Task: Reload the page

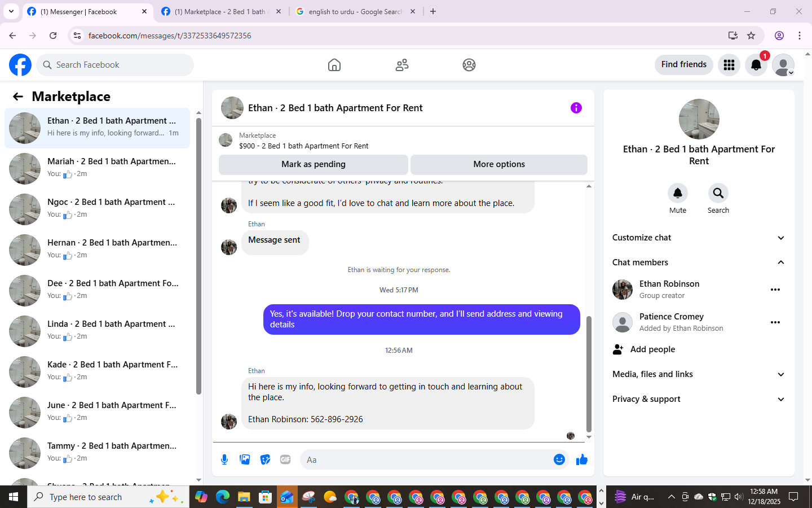Action: point(53,36)
